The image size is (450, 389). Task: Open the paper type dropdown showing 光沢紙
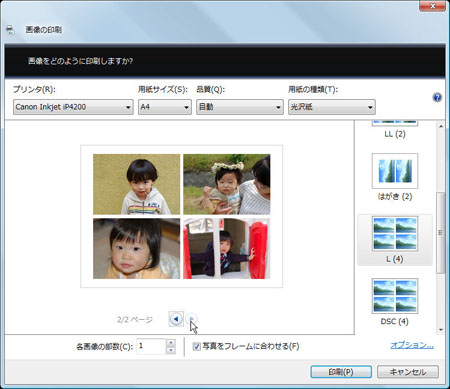point(332,107)
